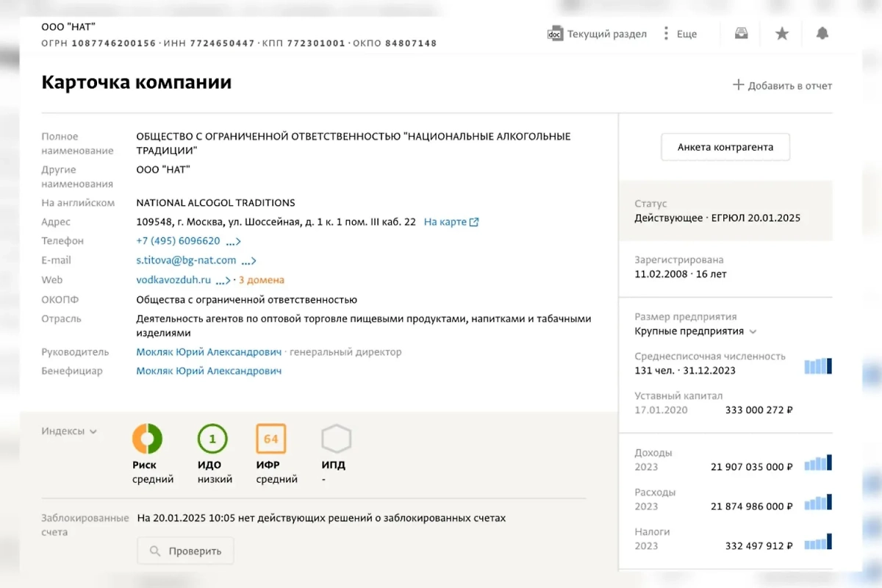Screen dimensions: 882x588
Task: Click the green ИДО index circle
Action: (x=212, y=438)
